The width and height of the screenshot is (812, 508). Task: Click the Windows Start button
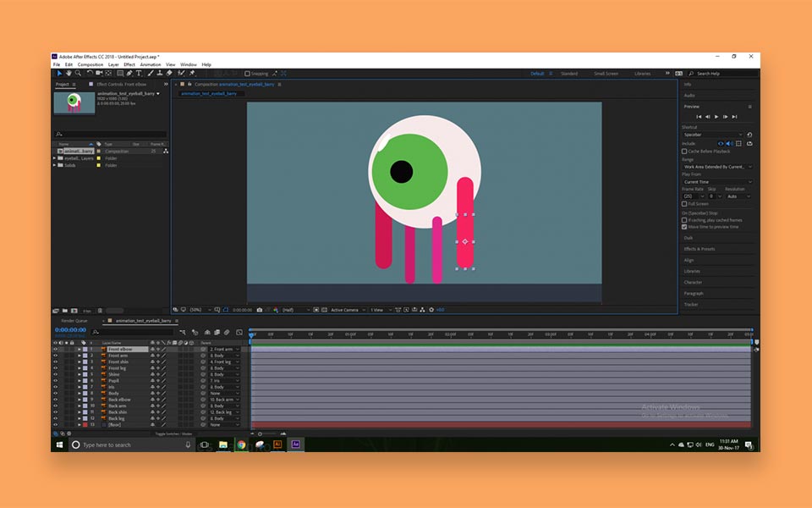coord(59,444)
